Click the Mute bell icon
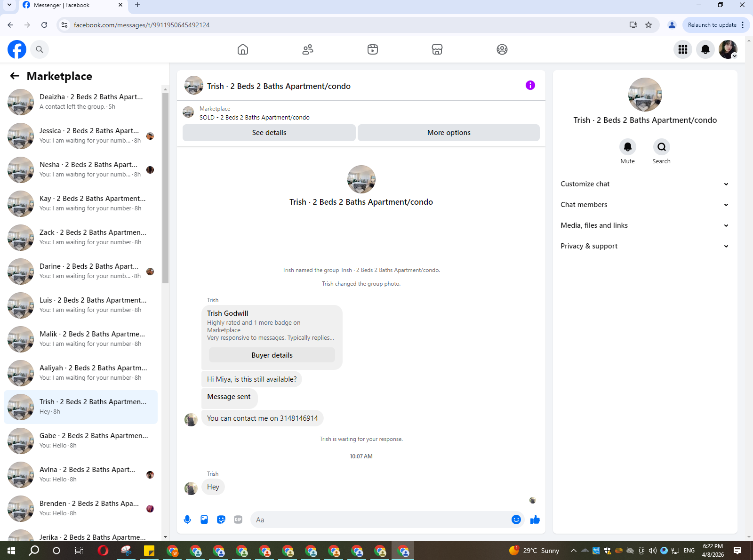The width and height of the screenshot is (753, 560). tap(628, 147)
